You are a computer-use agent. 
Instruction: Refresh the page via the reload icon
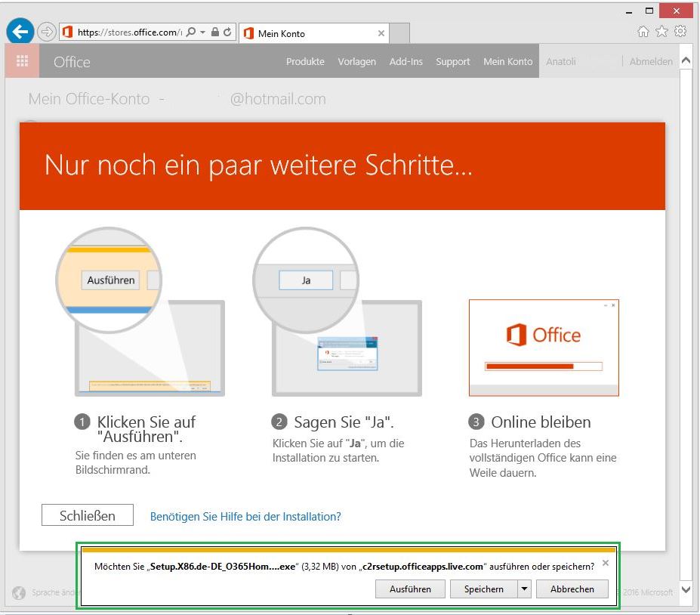tap(227, 31)
